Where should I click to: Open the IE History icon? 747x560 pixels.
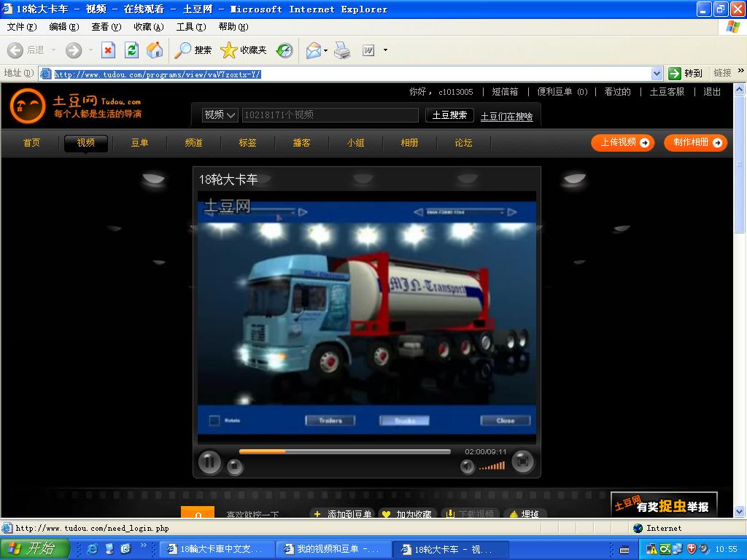(x=285, y=50)
